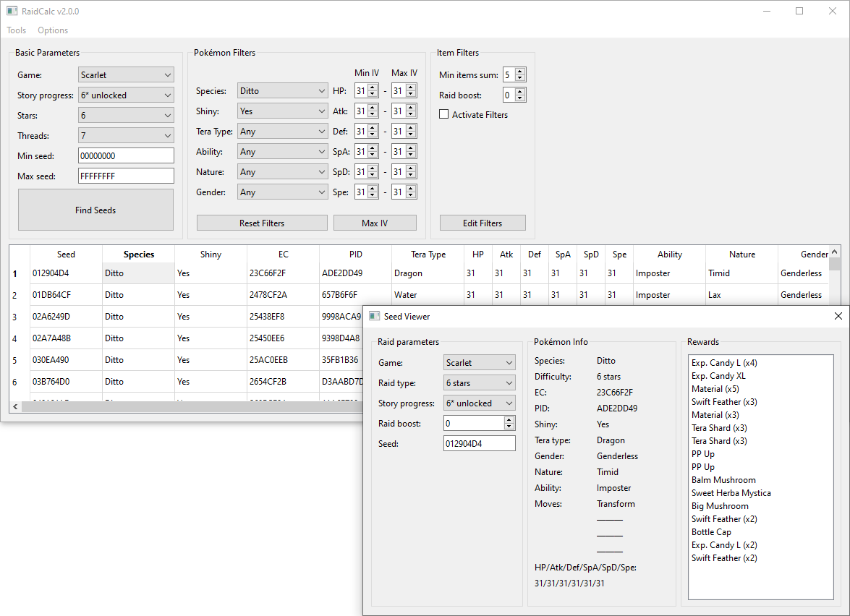
Task: Click the Raid boost spinbox in Item Filters
Action: (514, 95)
